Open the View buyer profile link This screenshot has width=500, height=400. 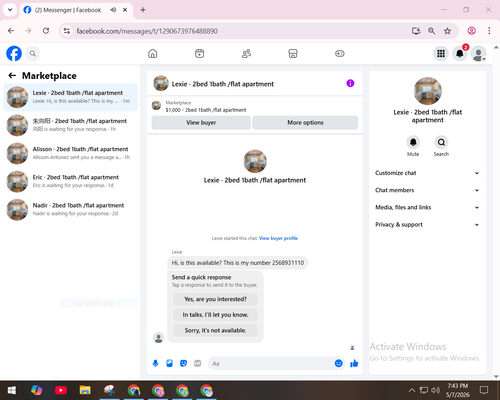278,238
